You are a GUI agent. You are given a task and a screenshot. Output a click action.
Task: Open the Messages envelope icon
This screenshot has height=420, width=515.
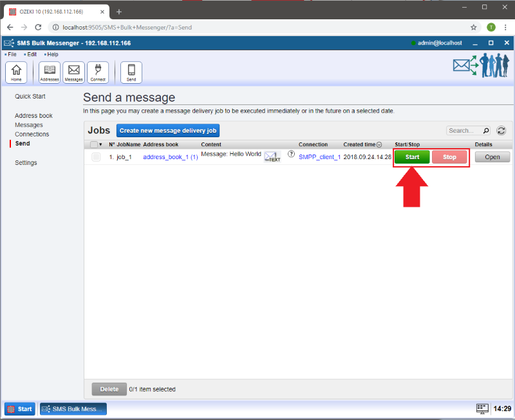click(73, 72)
